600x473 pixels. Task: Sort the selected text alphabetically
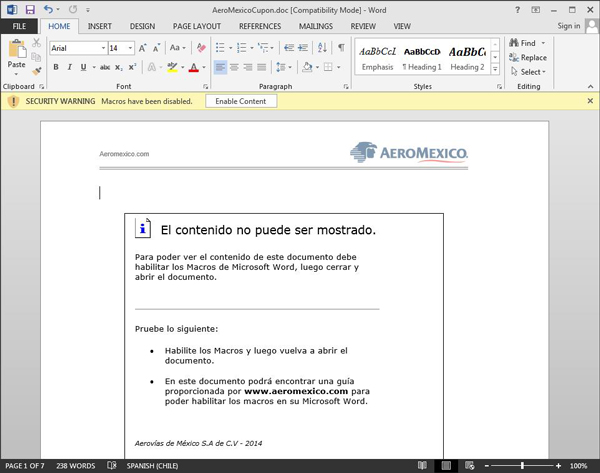tap(322, 48)
